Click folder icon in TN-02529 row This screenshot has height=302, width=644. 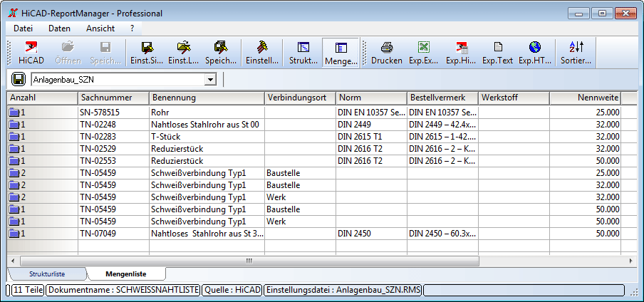14,149
